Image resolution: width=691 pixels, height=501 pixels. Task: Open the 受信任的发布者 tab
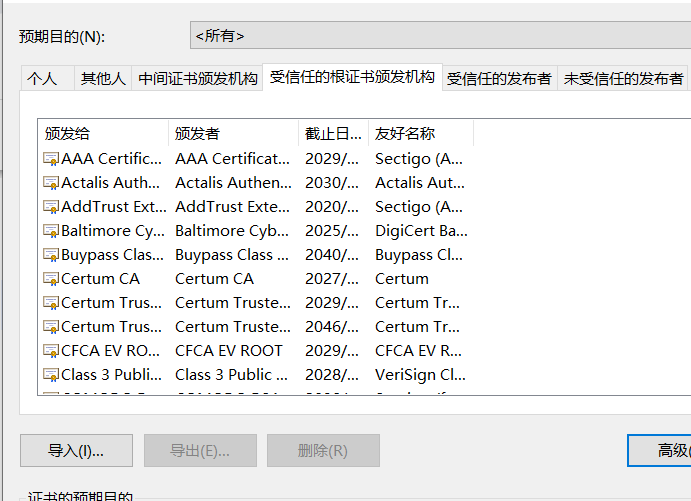click(499, 78)
